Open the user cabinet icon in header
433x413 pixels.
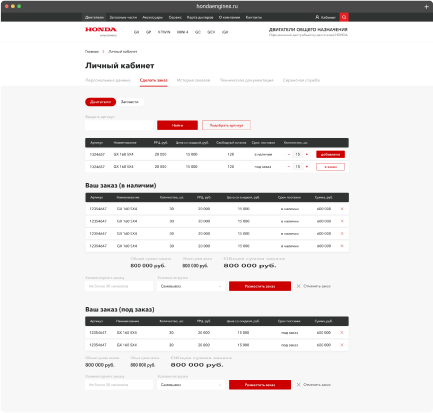317,17
